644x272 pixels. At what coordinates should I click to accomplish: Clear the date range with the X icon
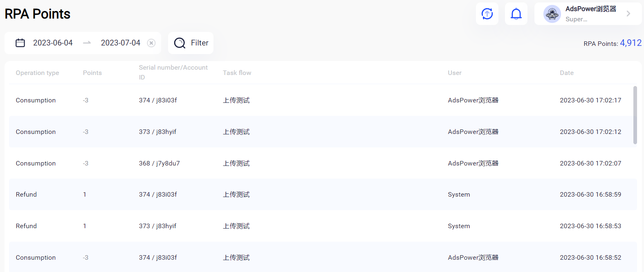[151, 43]
